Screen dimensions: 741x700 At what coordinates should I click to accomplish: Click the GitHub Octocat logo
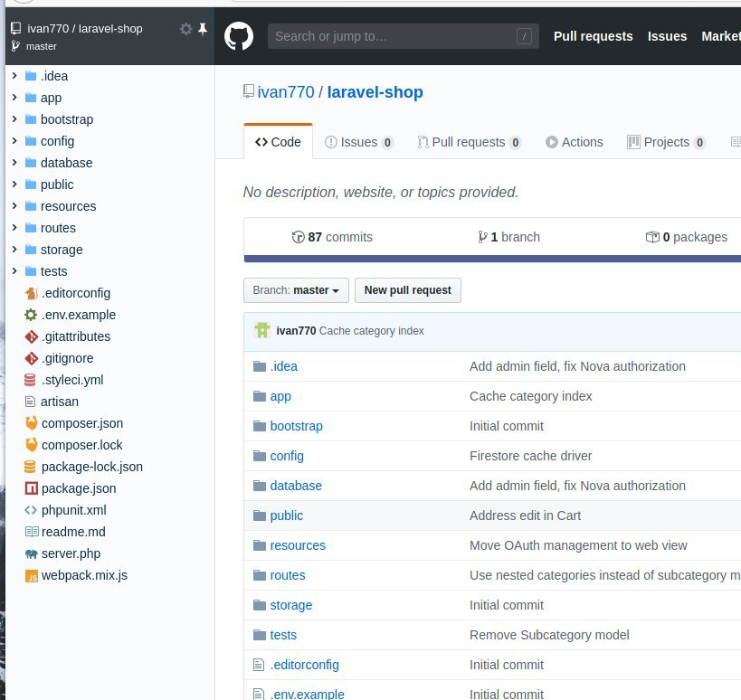239,36
